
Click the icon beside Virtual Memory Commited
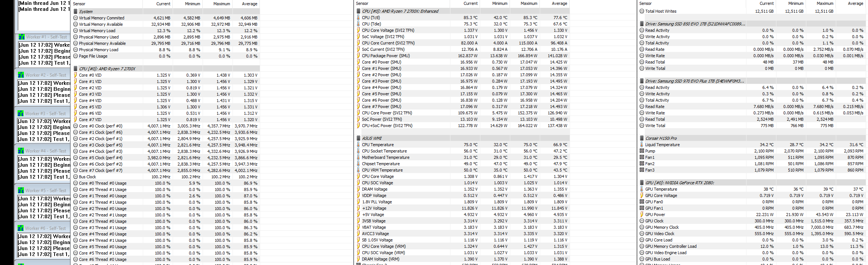click(x=76, y=18)
